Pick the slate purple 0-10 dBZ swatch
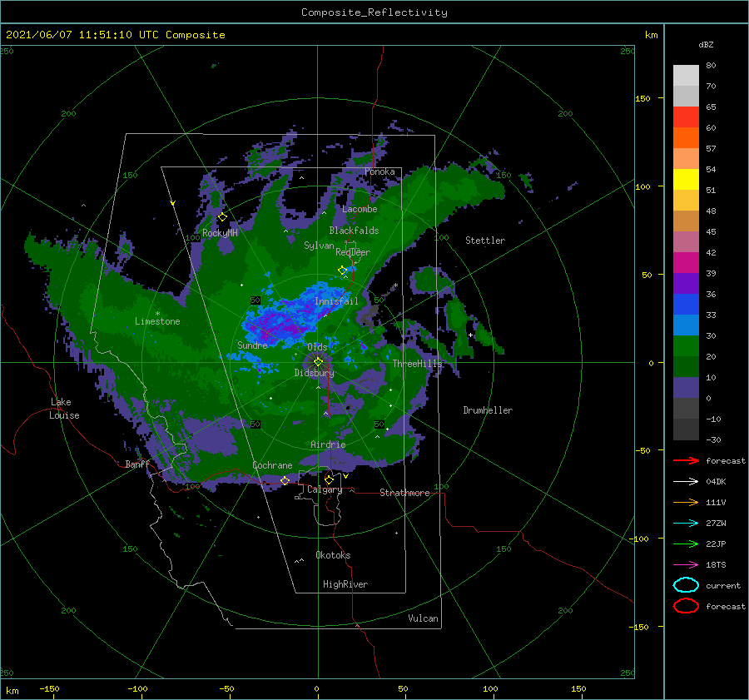 coord(686,388)
